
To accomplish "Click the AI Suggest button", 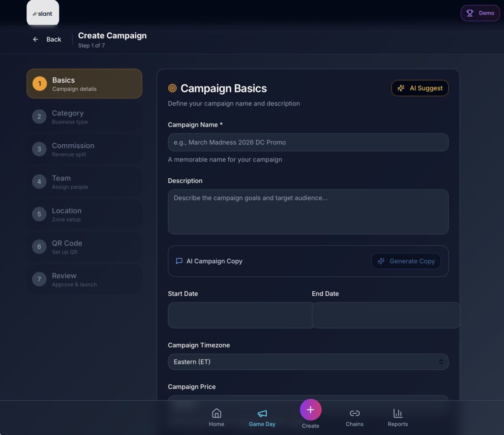I will pos(420,88).
